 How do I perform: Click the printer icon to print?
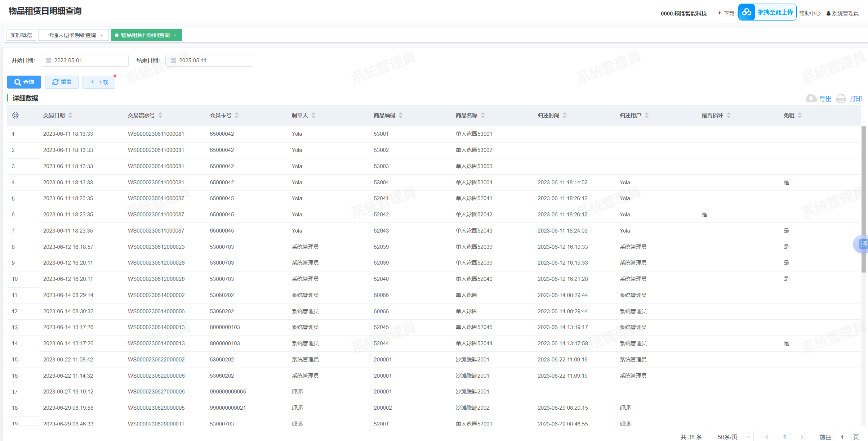(x=841, y=98)
